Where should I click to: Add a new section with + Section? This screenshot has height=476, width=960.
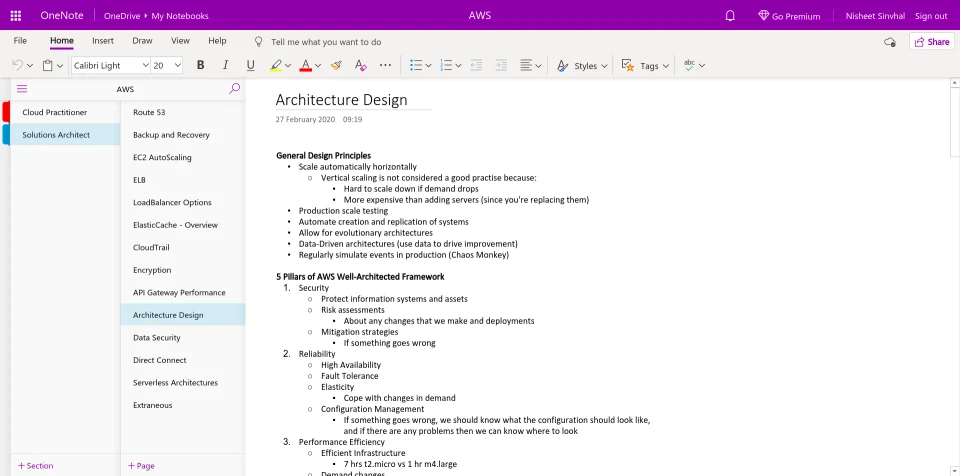coord(36,466)
